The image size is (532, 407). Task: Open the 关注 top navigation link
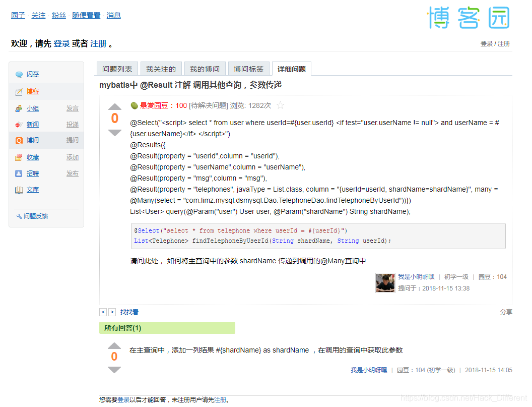tap(38, 15)
